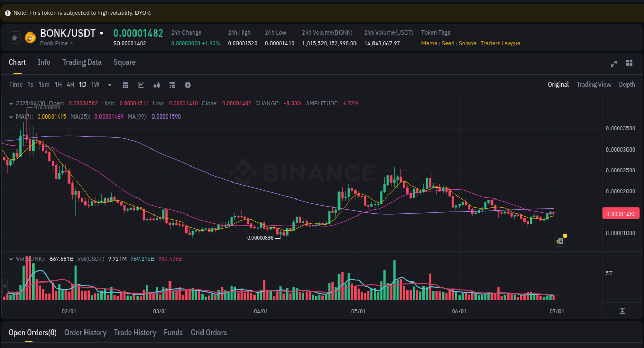Image resolution: width=644 pixels, height=348 pixels.
Task: Select the Trading View chart mode
Action: tap(594, 85)
